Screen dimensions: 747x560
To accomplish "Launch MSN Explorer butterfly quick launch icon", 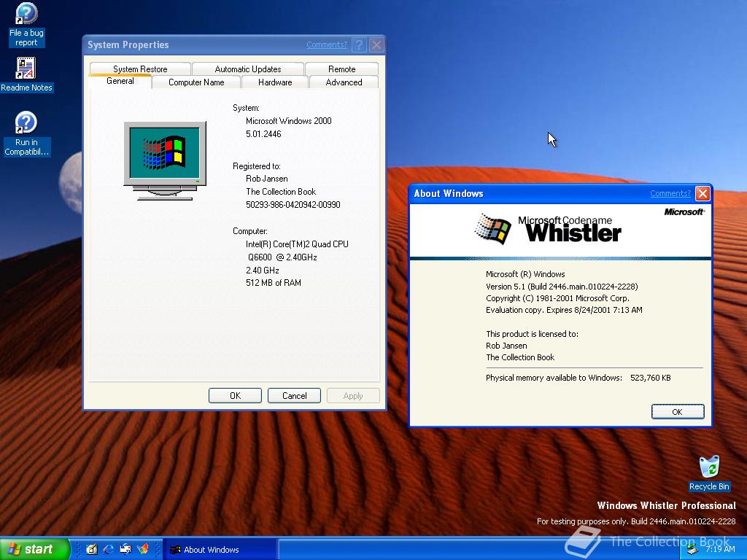I will 142,549.
